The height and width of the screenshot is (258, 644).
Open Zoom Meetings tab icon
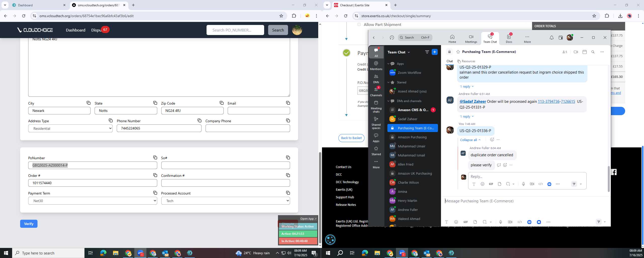pos(471,39)
